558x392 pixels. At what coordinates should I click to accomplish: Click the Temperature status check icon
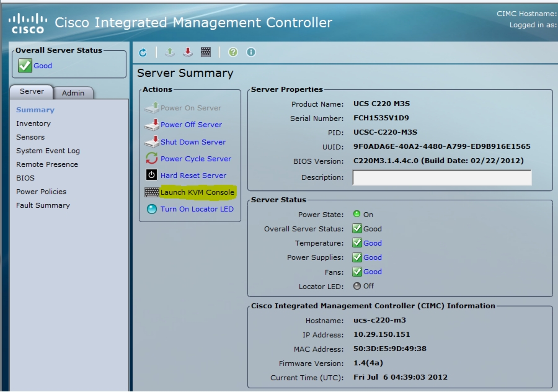point(357,243)
